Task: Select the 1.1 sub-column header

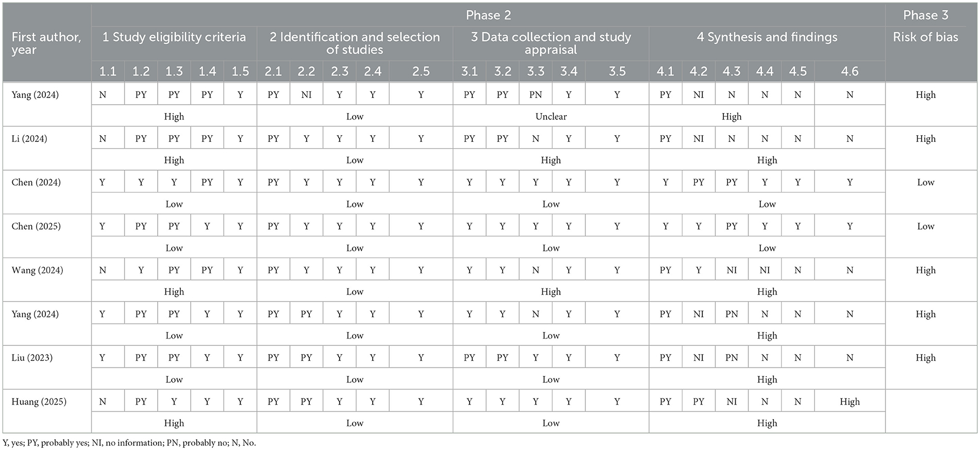Action: (x=108, y=71)
